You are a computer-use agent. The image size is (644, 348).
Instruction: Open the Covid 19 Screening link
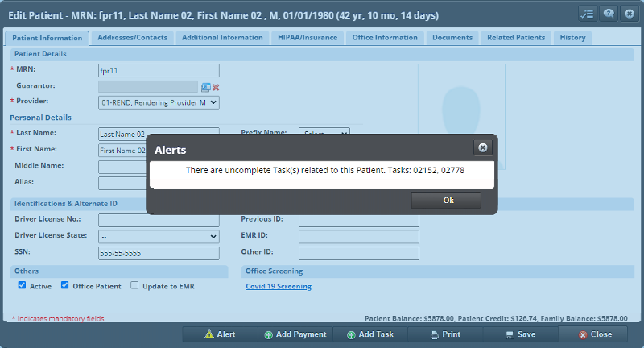click(x=278, y=287)
